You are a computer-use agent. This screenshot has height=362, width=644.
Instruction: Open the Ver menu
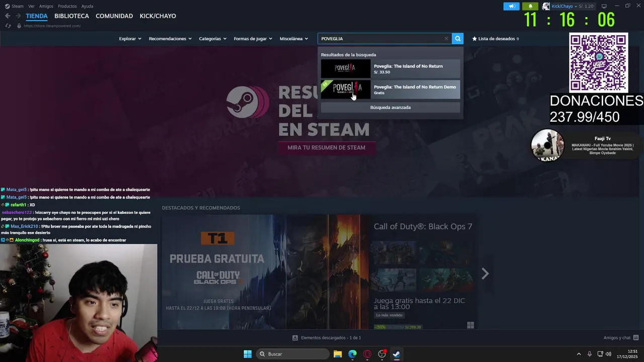coord(31,6)
